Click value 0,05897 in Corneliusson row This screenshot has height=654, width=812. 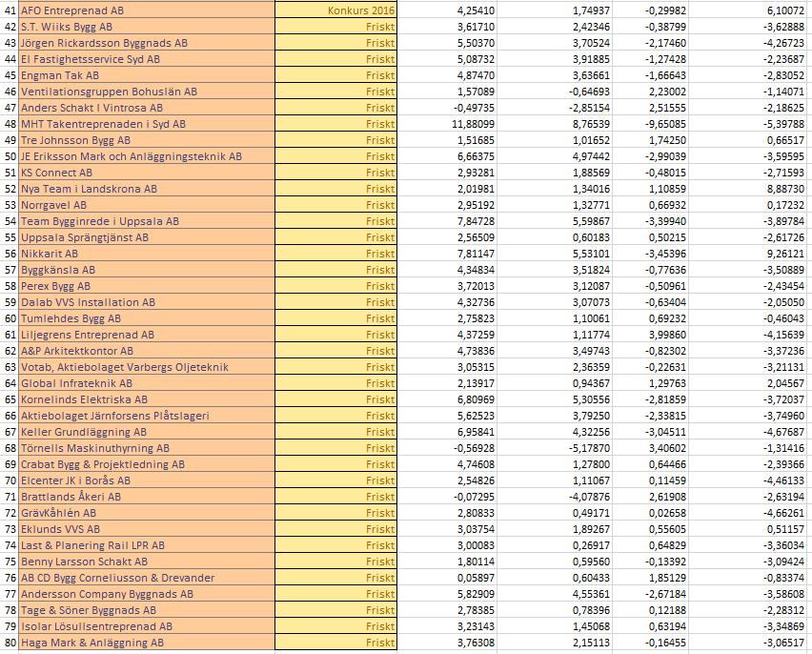tap(447, 578)
